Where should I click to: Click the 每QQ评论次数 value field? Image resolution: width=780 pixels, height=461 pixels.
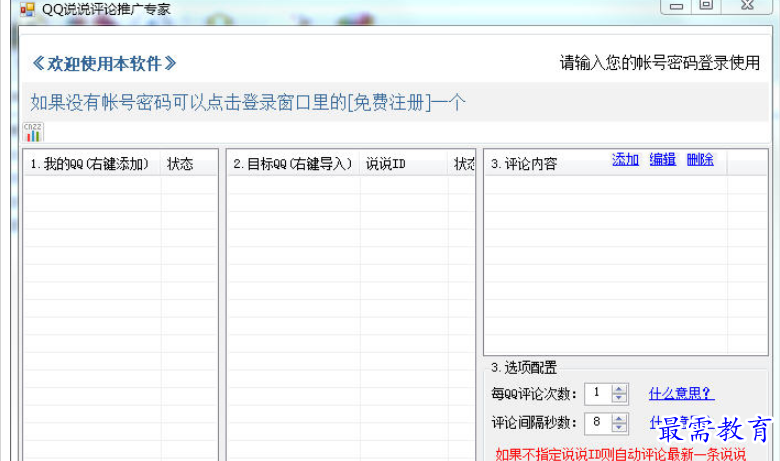coord(598,394)
